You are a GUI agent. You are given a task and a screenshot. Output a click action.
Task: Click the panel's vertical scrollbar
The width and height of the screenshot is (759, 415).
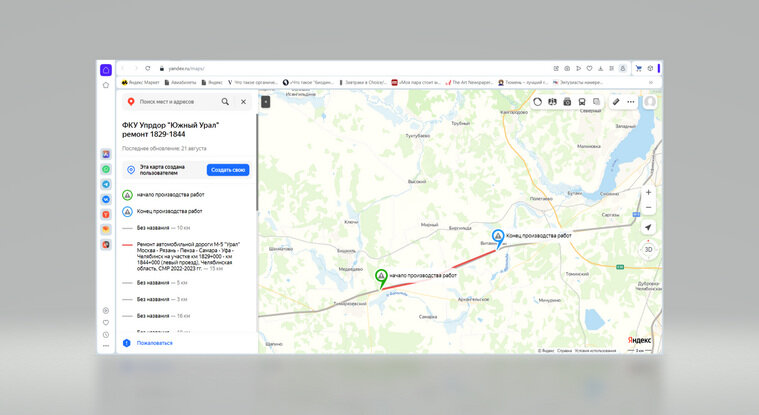click(x=257, y=162)
